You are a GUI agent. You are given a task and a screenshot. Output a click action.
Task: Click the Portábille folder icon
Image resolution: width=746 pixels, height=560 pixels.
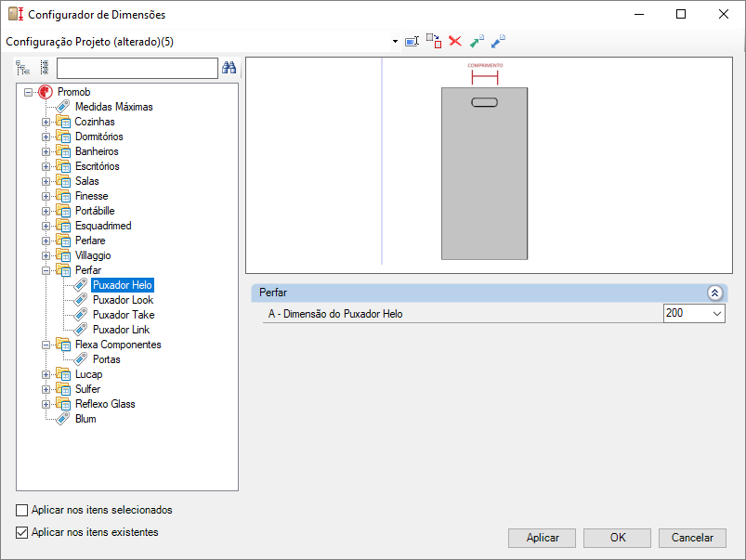click(63, 211)
